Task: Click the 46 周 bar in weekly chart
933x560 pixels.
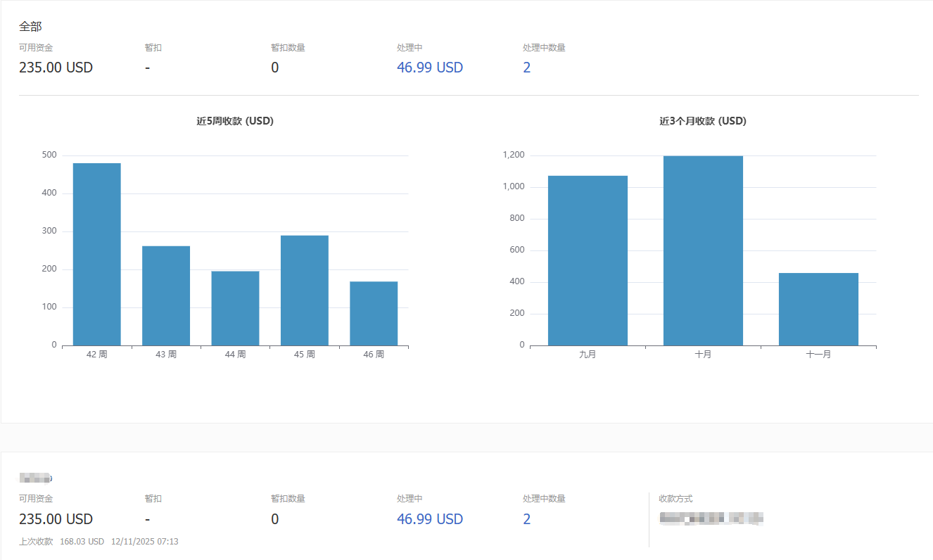Action: [374, 313]
